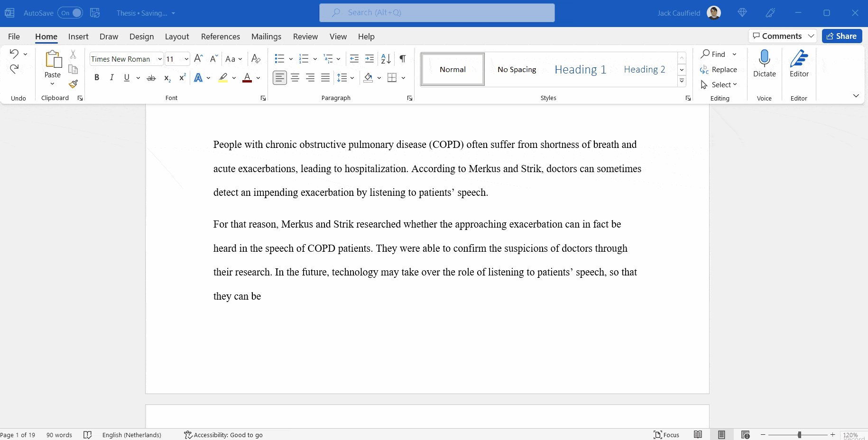This screenshot has height=440, width=868.
Task: Start Dictate voice typing
Action: (764, 64)
